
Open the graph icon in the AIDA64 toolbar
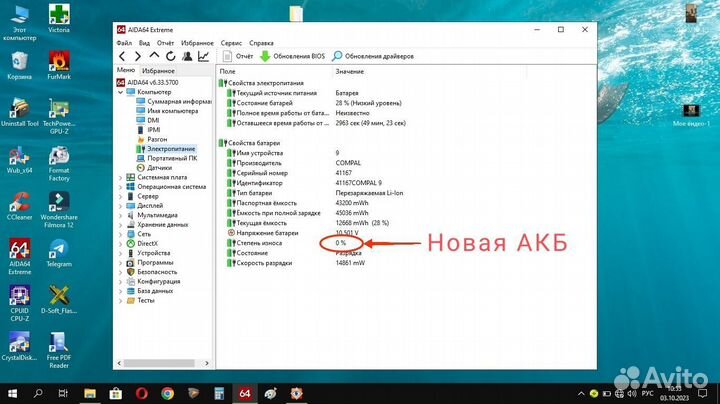click(203, 56)
